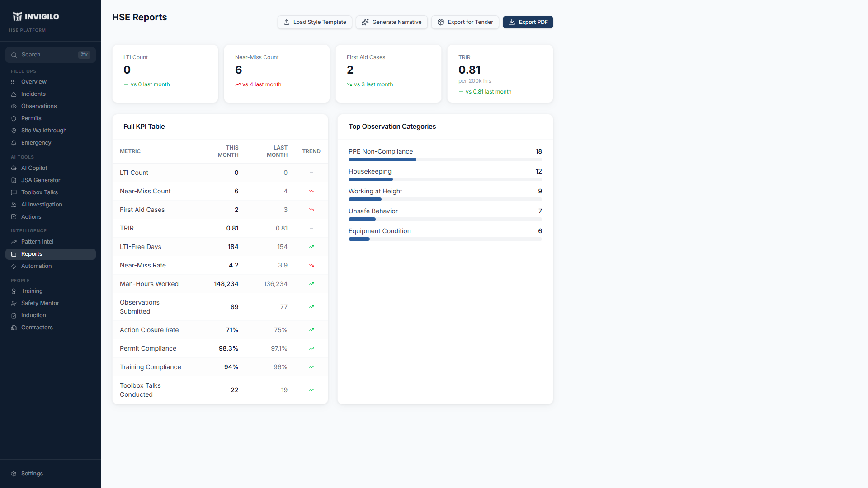This screenshot has width=868, height=488.
Task: Click Permit Compliance value 98.3%
Action: 228,348
